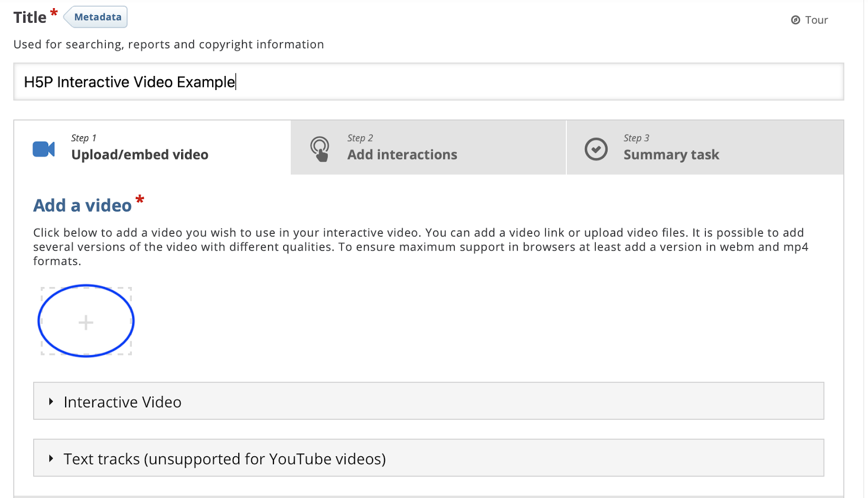This screenshot has width=868, height=498.
Task: Switch to Step 2 Add interactions tab
Action: (429, 148)
